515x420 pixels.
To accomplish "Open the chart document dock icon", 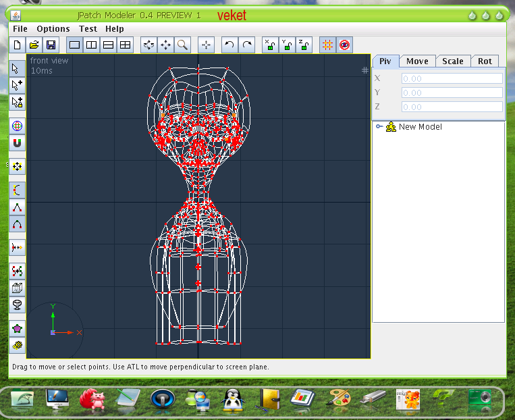I will click(302, 398).
